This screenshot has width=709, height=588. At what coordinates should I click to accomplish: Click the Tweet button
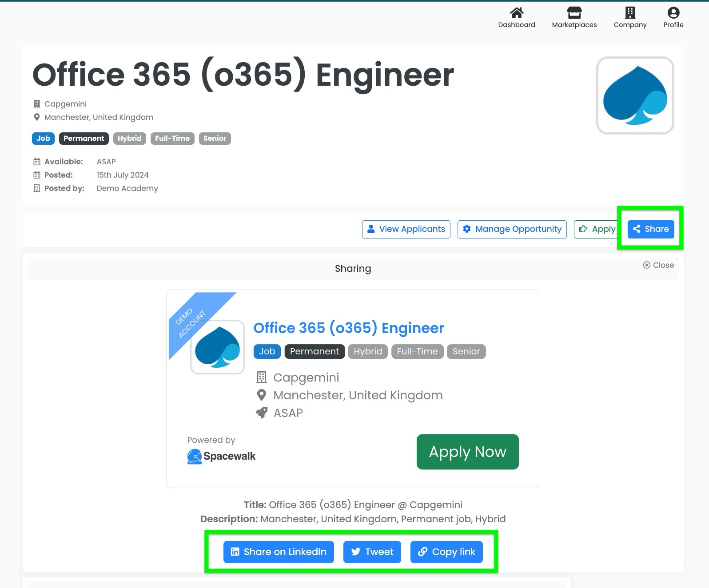(372, 552)
